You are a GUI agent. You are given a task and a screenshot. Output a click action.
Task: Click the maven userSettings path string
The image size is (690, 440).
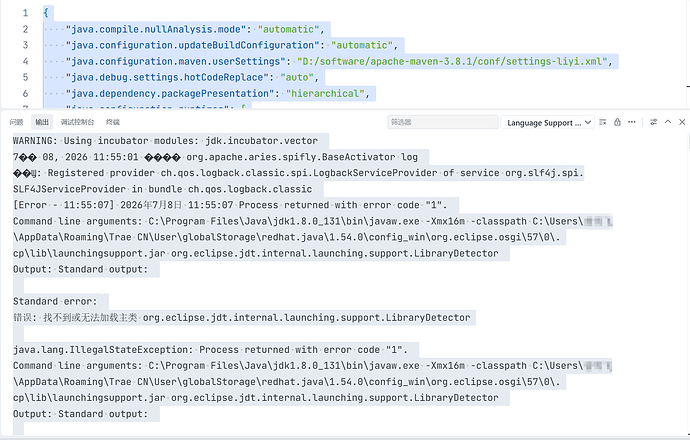pos(452,61)
